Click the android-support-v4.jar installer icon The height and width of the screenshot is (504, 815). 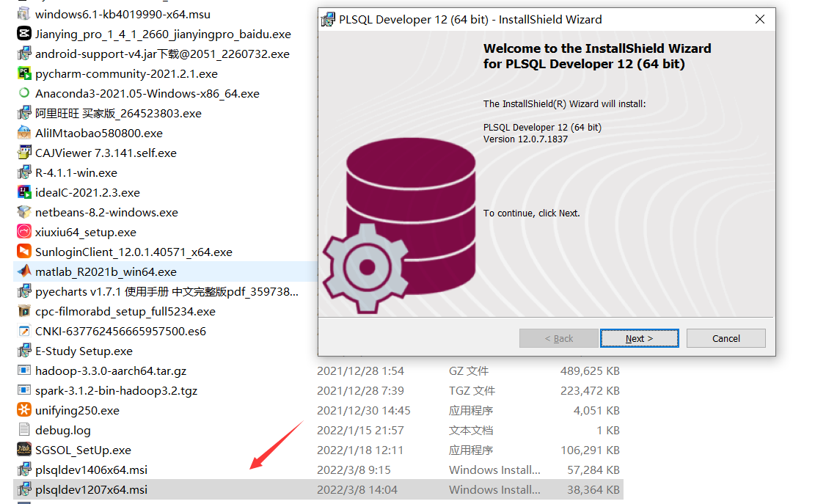pos(24,54)
